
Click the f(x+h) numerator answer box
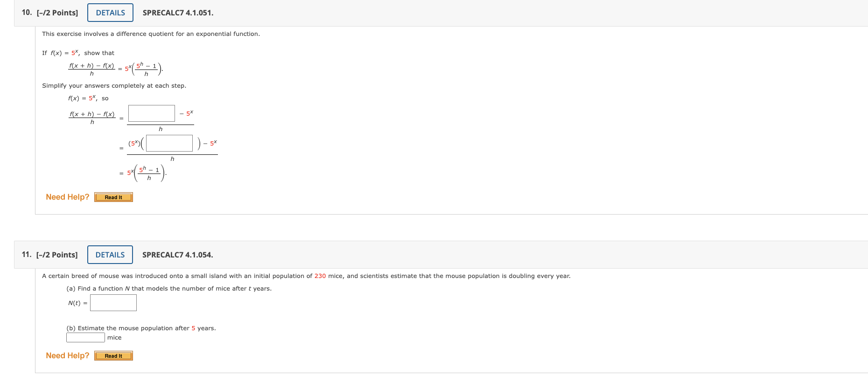(x=152, y=113)
